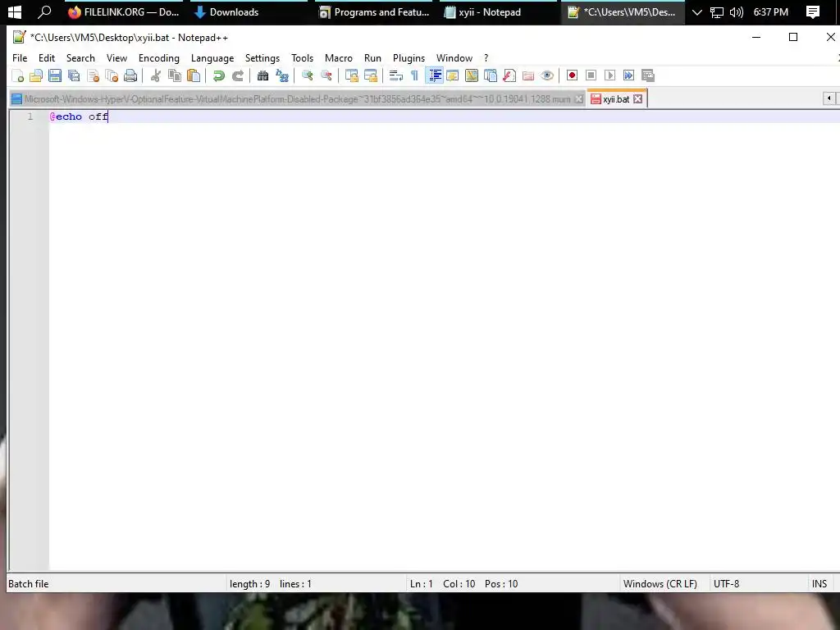Screen dimensions: 840x630
Task: Print the document with printer icon
Action: click(130, 75)
